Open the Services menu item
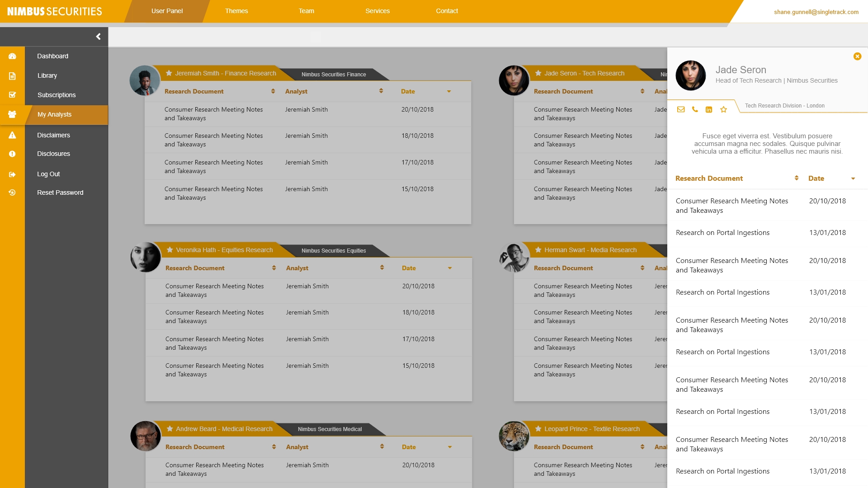 click(x=377, y=11)
